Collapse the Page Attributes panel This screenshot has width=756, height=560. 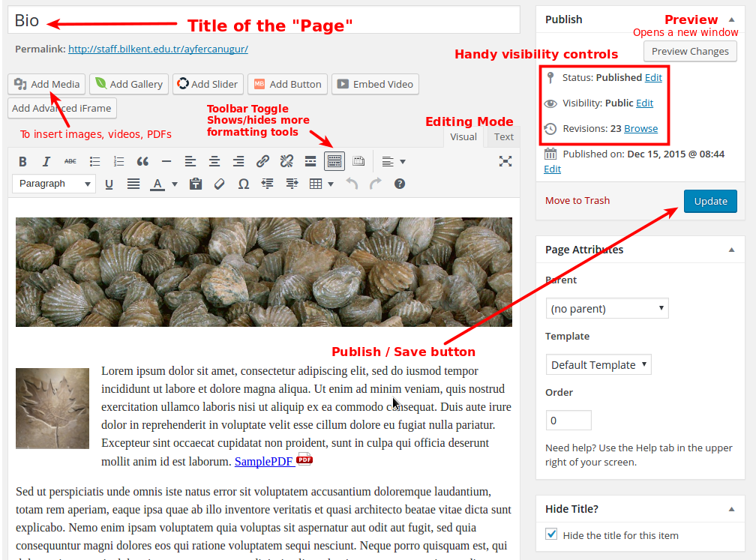731,250
